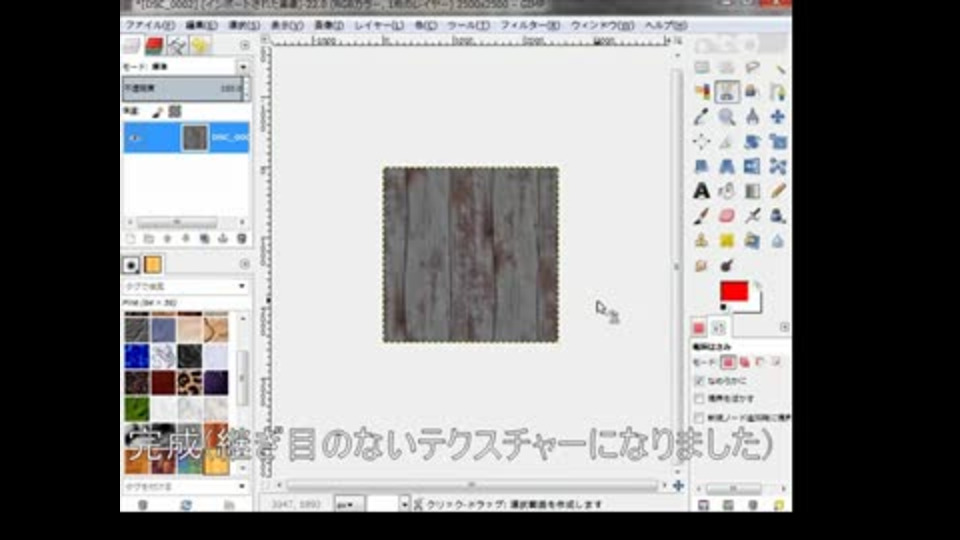Toggle lock pixels brush icon in layers
The height and width of the screenshot is (540, 960).
coord(158,111)
